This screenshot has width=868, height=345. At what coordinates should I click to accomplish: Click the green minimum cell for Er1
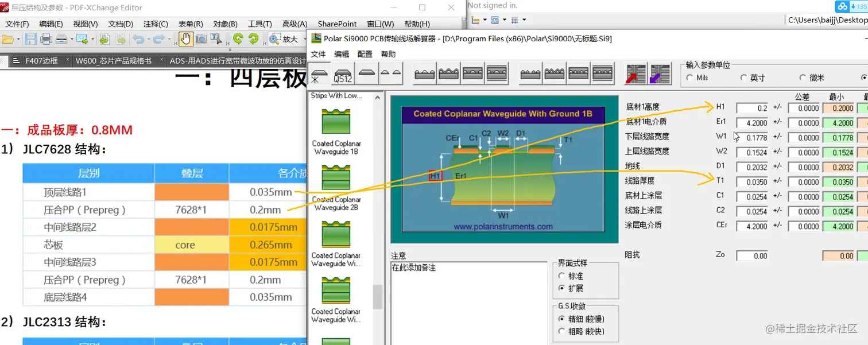click(839, 123)
